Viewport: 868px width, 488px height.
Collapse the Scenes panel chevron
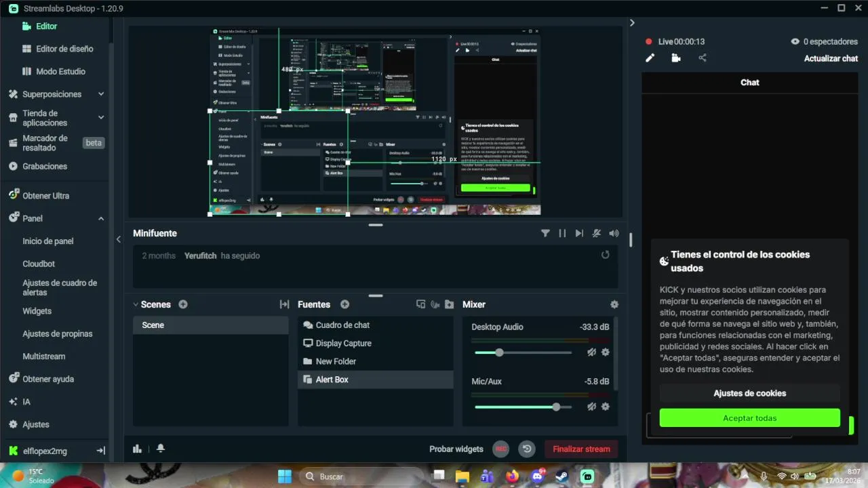coord(136,304)
